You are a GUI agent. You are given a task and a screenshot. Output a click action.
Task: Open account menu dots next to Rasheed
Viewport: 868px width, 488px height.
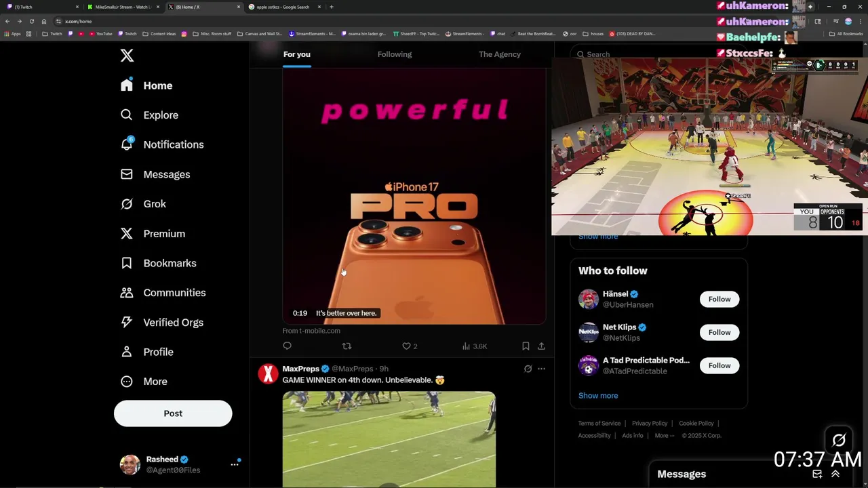coord(235,464)
